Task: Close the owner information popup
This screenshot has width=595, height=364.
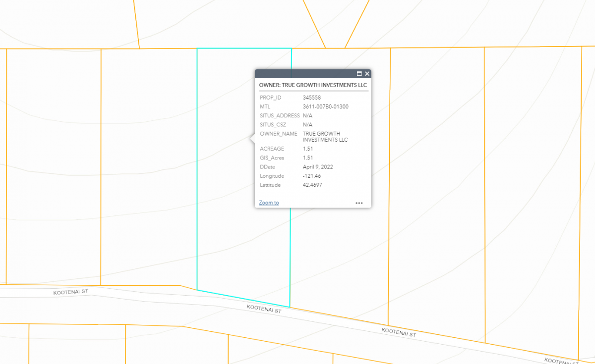Action: pos(367,73)
